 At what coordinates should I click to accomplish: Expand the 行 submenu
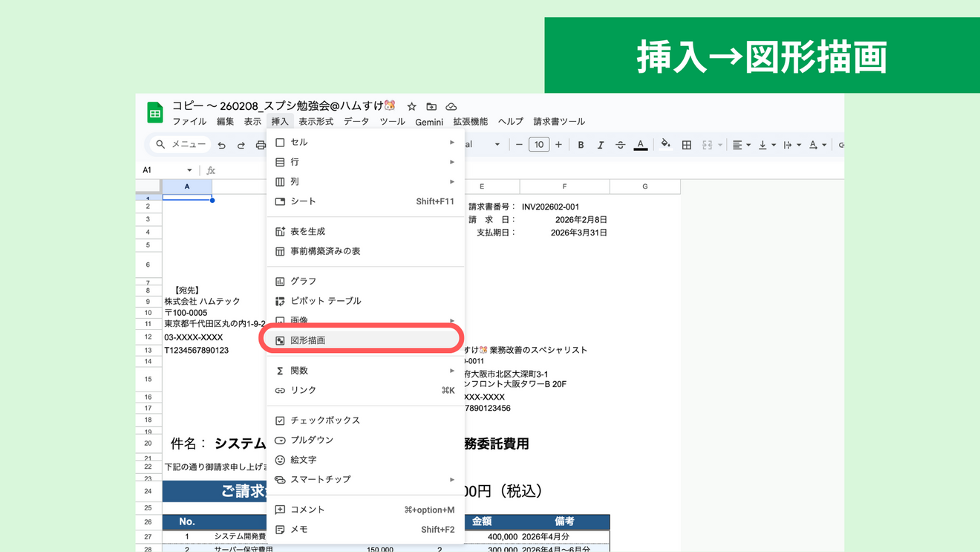(365, 162)
